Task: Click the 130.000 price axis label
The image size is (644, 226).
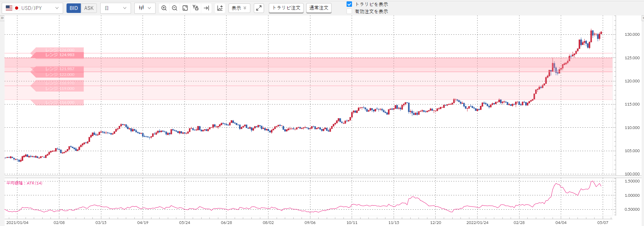Action: 632,34
